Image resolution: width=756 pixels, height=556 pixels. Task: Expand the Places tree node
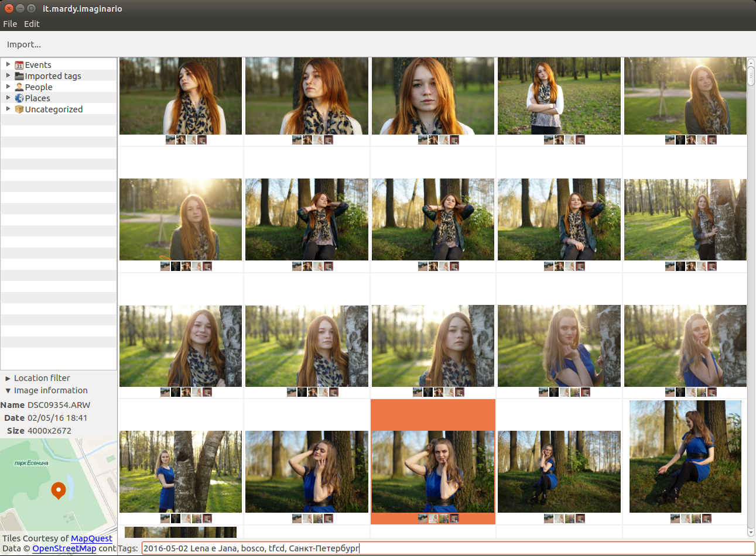(x=8, y=98)
